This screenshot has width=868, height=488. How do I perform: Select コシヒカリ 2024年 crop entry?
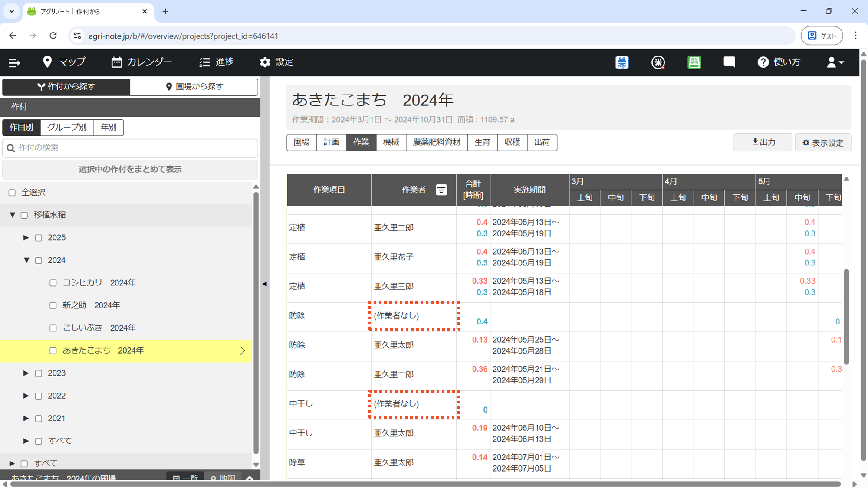tap(99, 283)
